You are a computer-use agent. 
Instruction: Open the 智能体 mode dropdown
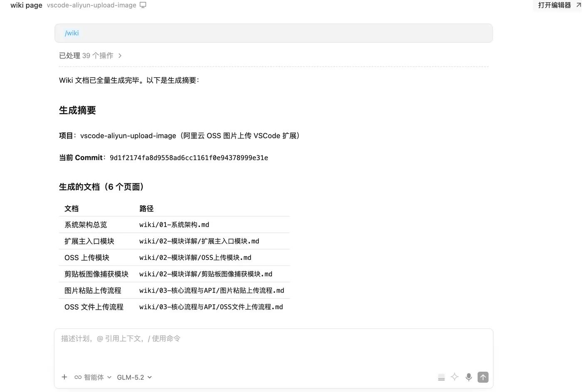[93, 377]
